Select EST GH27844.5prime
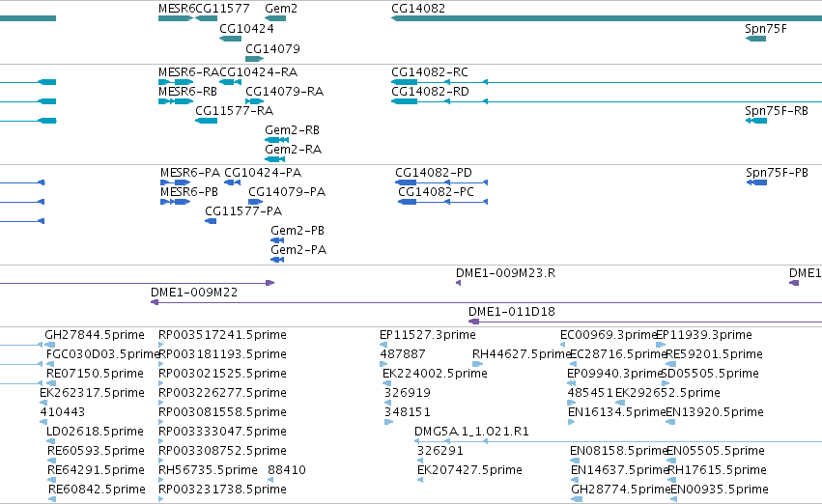 coord(95,335)
